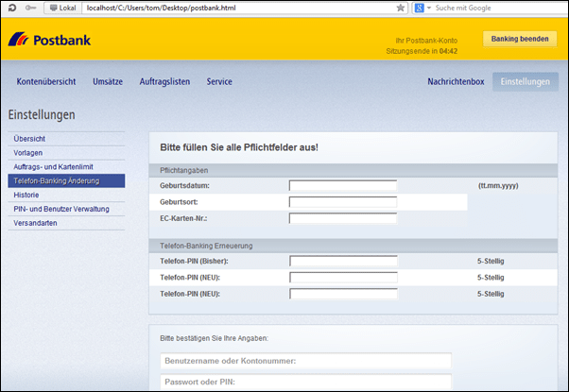Screen dimensions: 569x392
Task: Click the Einstellungen page heading
Action: coord(42,115)
